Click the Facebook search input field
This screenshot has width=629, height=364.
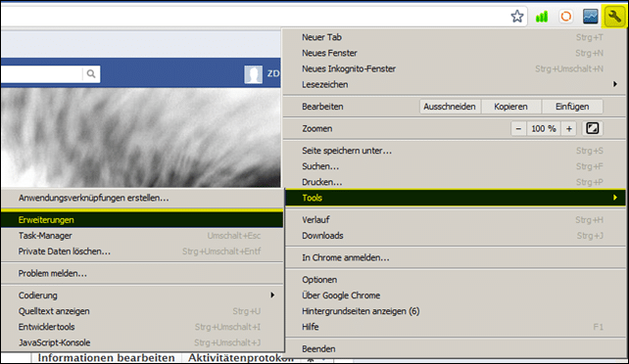(42, 73)
